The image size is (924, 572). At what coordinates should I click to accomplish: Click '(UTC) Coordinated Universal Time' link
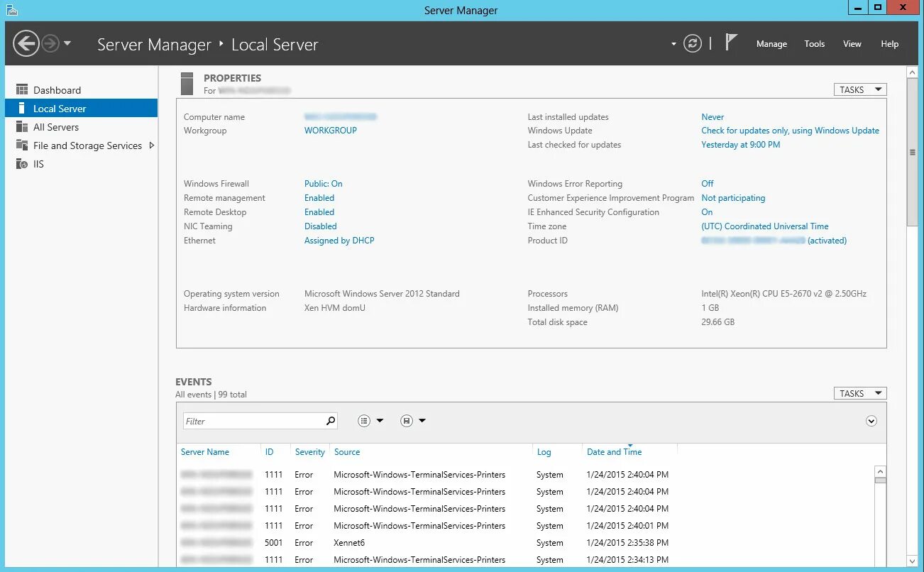765,226
